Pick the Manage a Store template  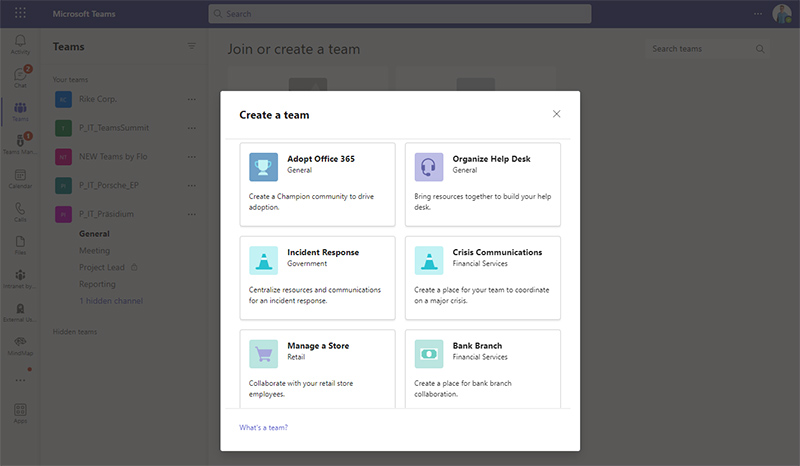pyautogui.click(x=317, y=369)
